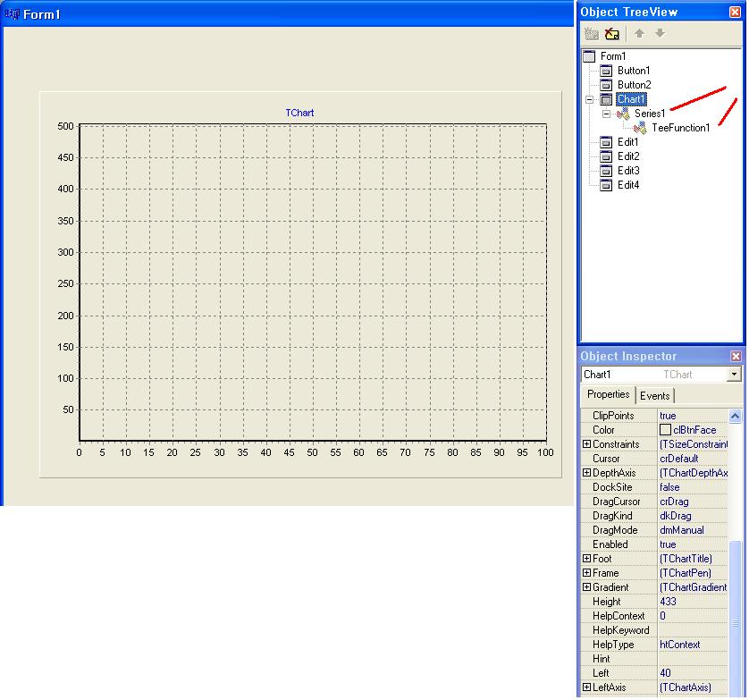Viewport: 749px width, 700px height.
Task: Select the Edit3 component icon
Action: [606, 171]
